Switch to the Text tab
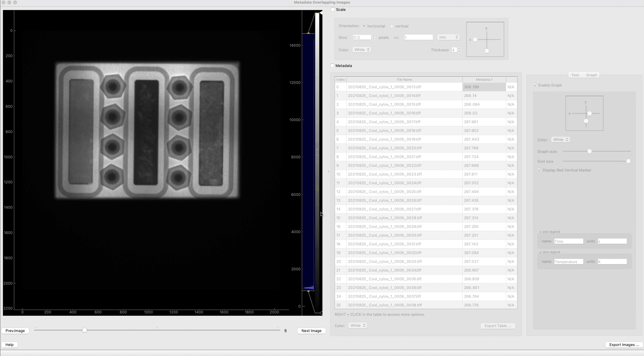The image size is (644, 356). tap(575, 75)
